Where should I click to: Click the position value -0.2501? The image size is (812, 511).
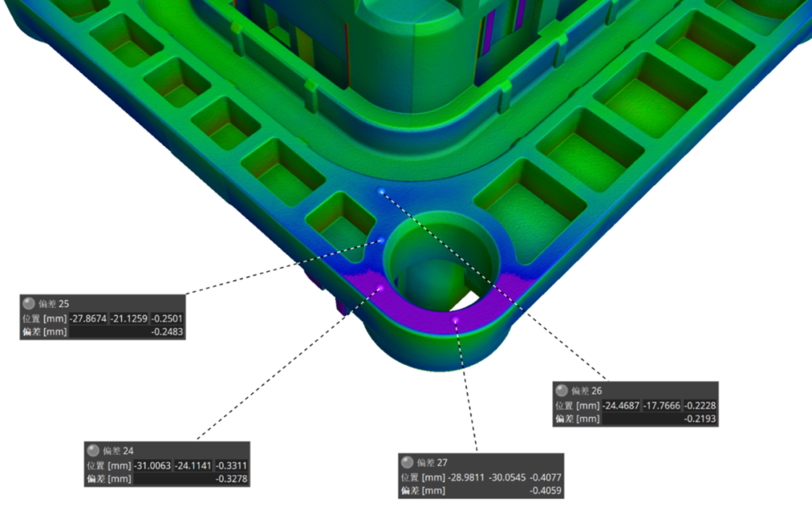point(167,318)
